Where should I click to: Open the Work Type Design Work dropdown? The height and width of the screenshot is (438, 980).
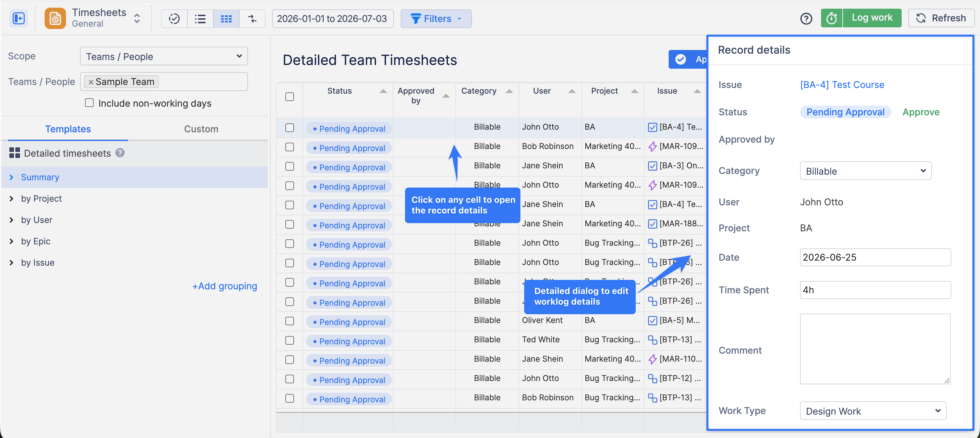[x=873, y=411]
